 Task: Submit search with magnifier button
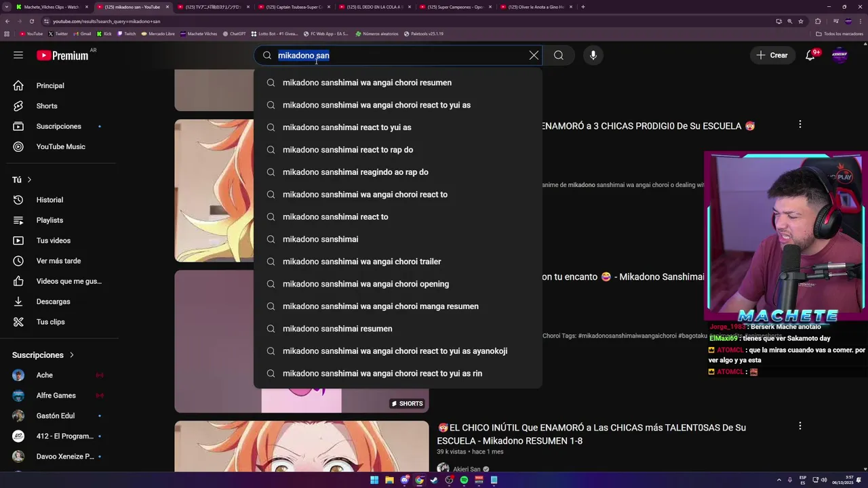[x=559, y=56]
